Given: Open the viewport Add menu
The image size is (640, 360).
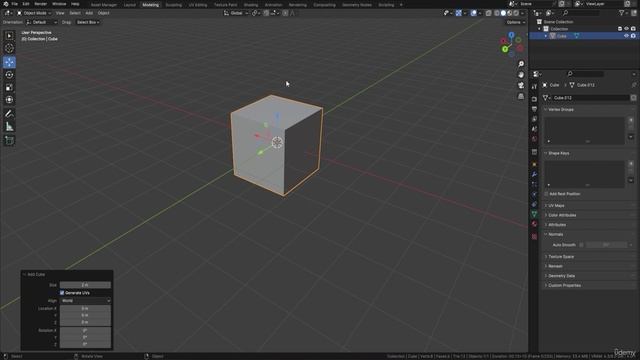Looking at the screenshot, I should (89, 13).
